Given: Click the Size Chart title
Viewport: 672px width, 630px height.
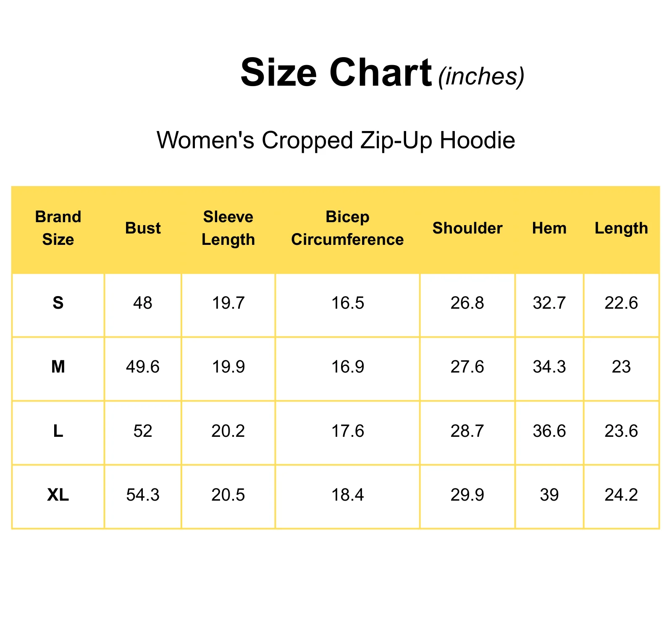Looking at the screenshot, I should point(336,73).
